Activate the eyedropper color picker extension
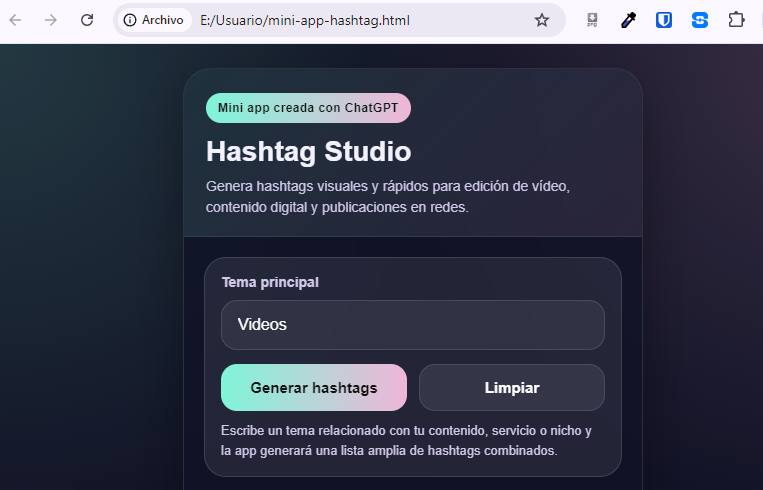This screenshot has width=763, height=490. coord(629,20)
